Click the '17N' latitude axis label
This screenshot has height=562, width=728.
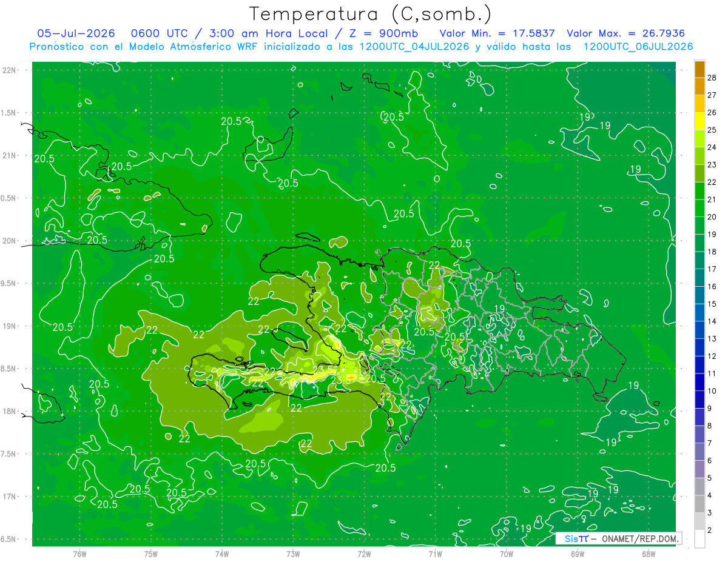point(9,497)
